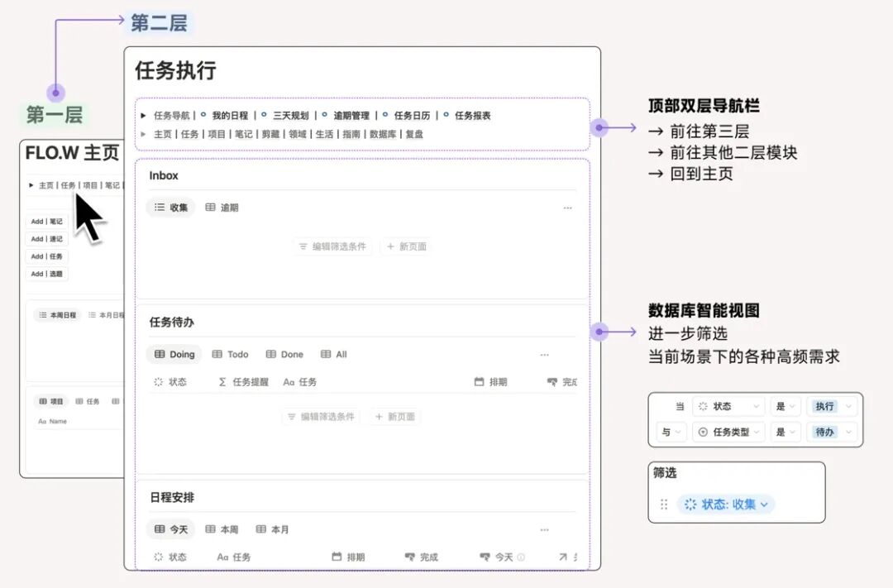Switch to the 收集 view in Inbox
Viewport: 893px width, 588px height.
[171, 208]
